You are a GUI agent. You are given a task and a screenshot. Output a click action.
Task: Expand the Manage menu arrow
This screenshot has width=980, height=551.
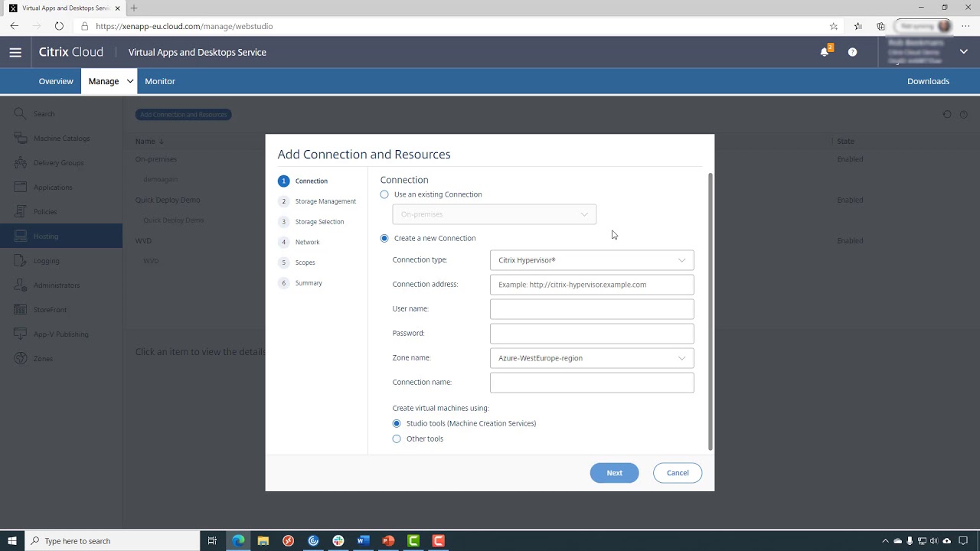tap(129, 81)
